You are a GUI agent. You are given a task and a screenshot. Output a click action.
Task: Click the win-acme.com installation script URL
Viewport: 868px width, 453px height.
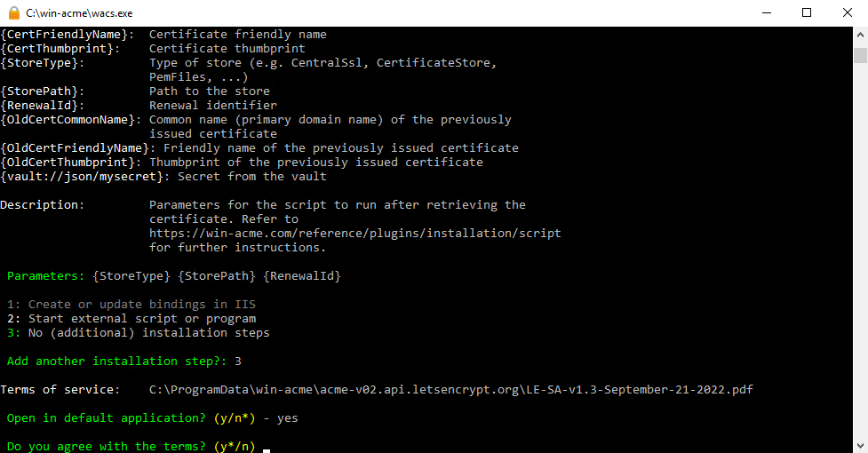tap(354, 234)
